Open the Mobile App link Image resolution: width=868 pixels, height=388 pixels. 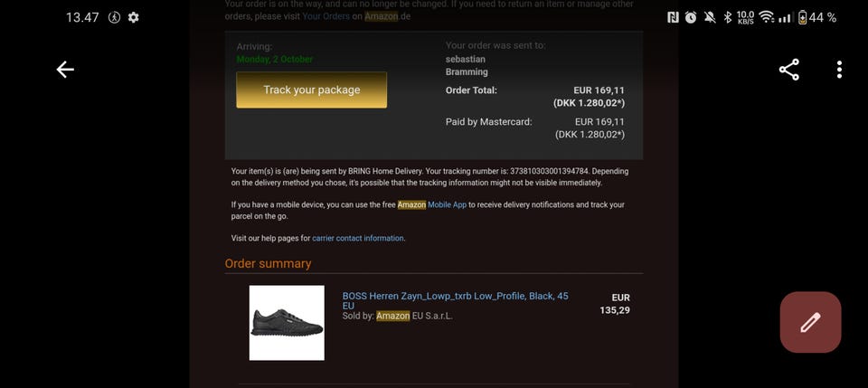(447, 205)
